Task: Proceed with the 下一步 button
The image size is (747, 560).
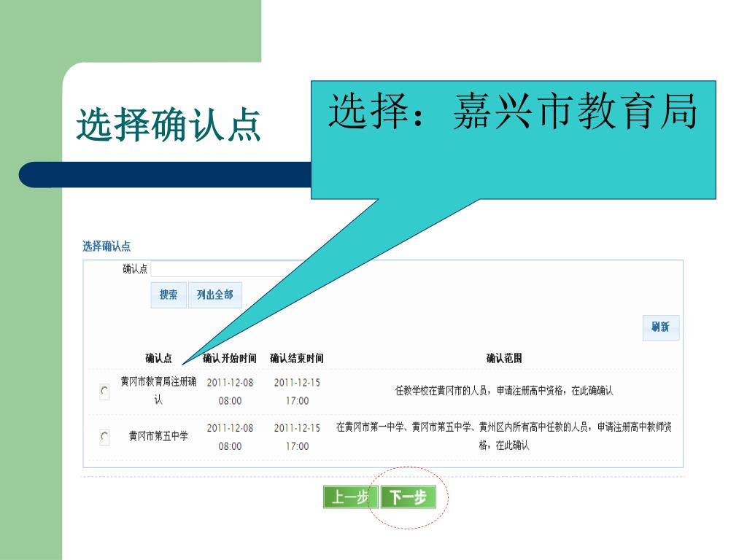Action: click(408, 497)
